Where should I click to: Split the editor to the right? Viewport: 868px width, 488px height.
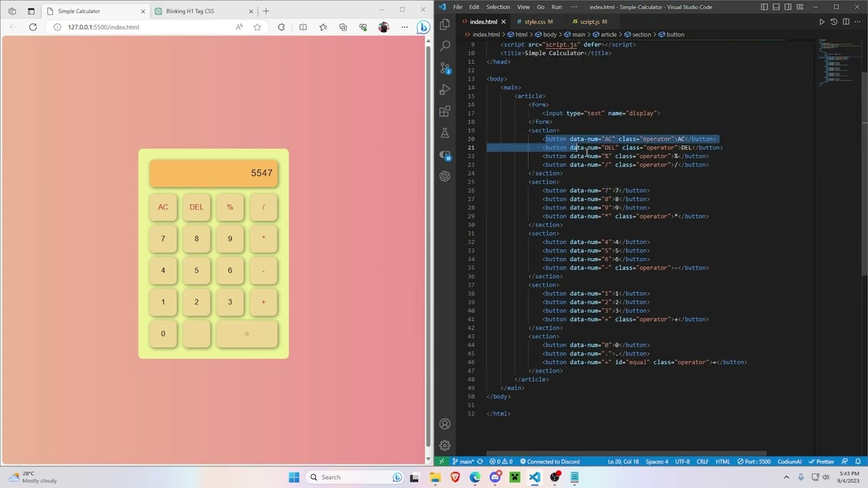pos(846,22)
